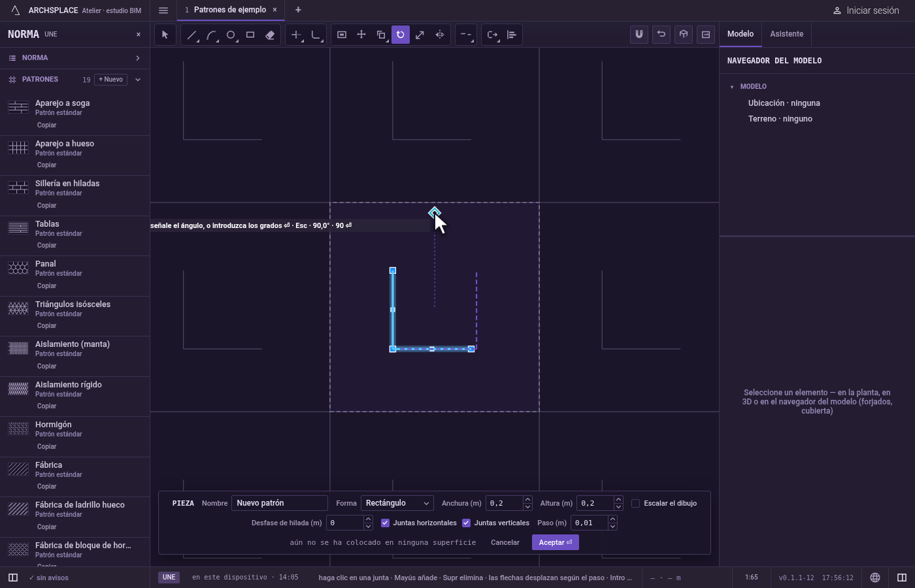
Task: Select the Copy tool in toolbar
Action: (381, 35)
